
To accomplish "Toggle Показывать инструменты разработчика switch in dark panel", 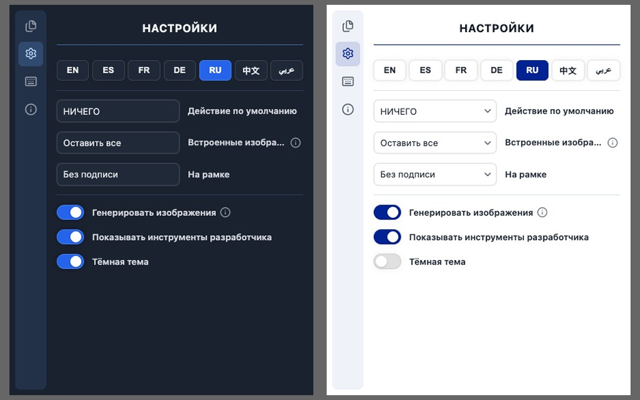I will 70,237.
